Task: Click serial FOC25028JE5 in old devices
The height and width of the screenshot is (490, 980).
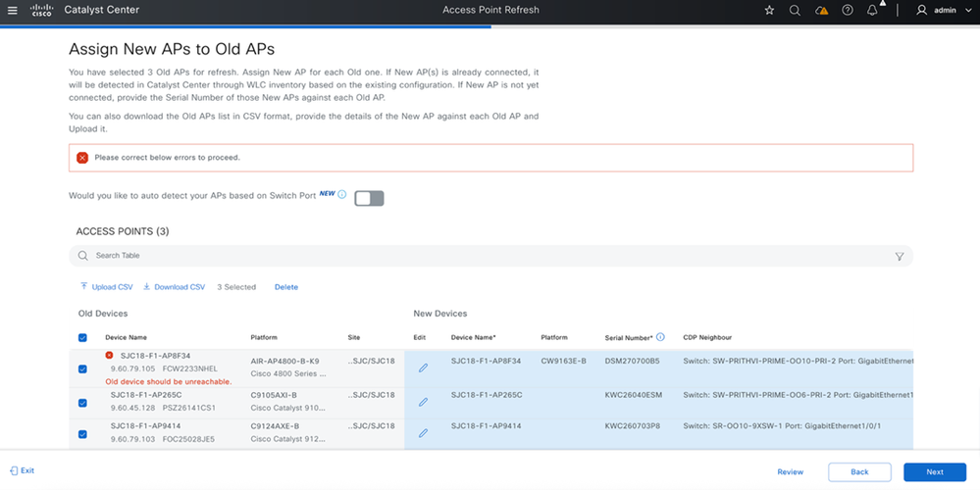Action: [x=188, y=439]
